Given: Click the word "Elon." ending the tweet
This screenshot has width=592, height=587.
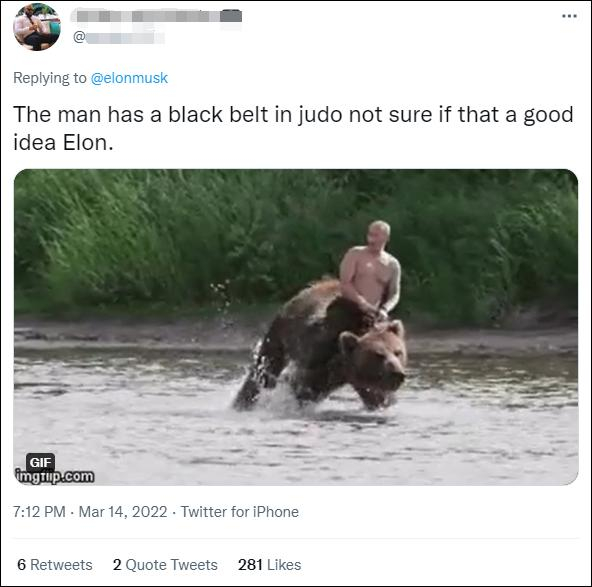Looking at the screenshot, I should [x=88, y=143].
